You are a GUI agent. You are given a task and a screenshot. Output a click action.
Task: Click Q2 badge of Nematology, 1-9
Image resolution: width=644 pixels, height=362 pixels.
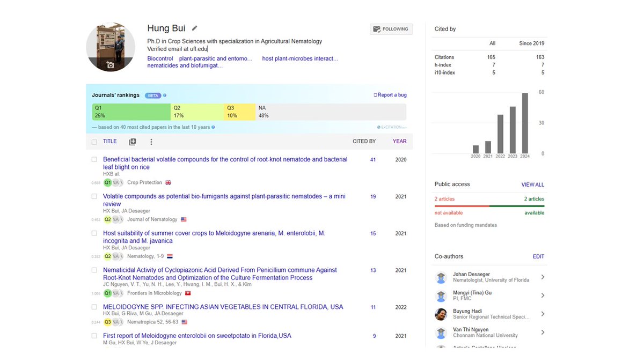[x=107, y=256]
